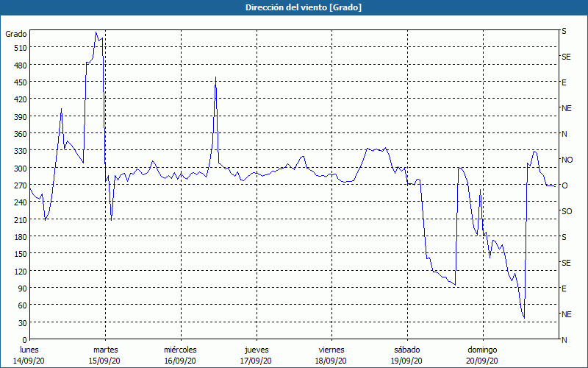Select the 30 degree axis label
The width and height of the screenshot is (588, 368).
click(23, 323)
